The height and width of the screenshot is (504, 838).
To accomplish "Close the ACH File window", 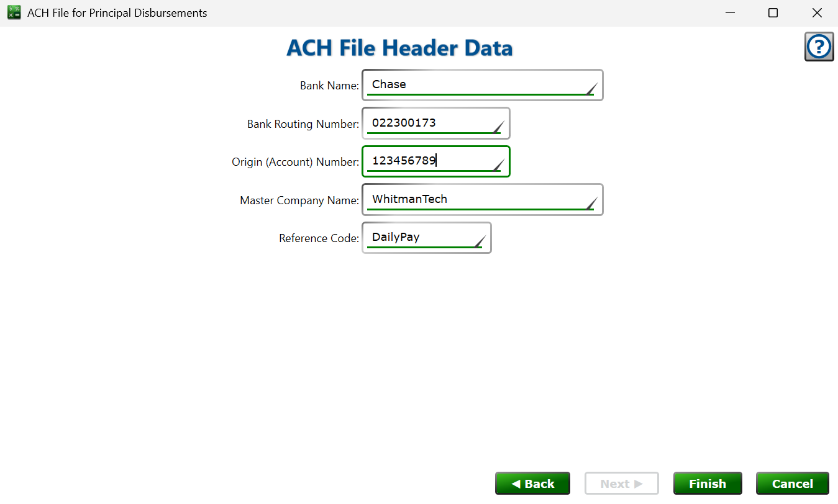I will pos(817,13).
